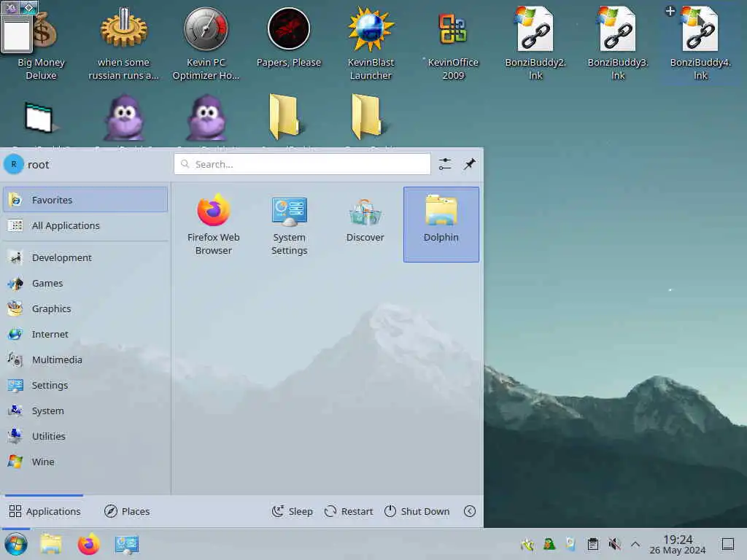747x560 pixels.
Task: Switch to the Applications tab
Action: tap(44, 511)
